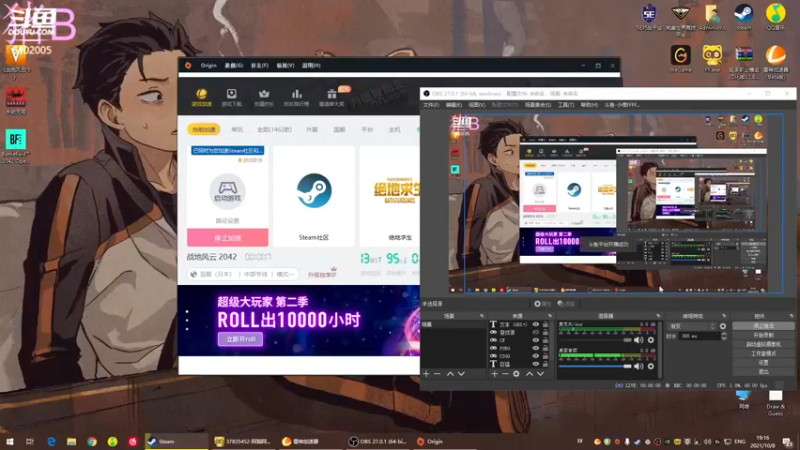This screenshot has width=800, height=450.
Task: Click the OBS 启动虚拟摄像机 button
Action: pos(763,344)
